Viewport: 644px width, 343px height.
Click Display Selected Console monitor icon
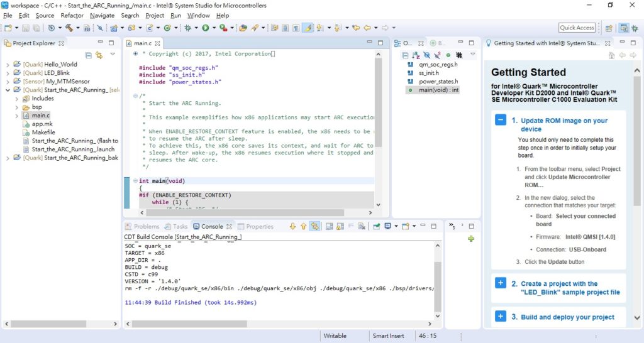[387, 227]
